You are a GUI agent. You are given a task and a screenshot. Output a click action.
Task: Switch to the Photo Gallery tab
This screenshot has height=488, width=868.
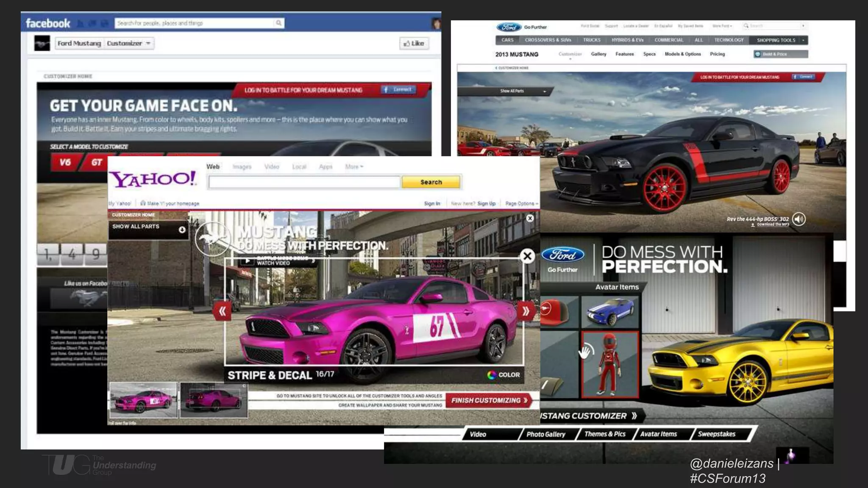pyautogui.click(x=545, y=434)
